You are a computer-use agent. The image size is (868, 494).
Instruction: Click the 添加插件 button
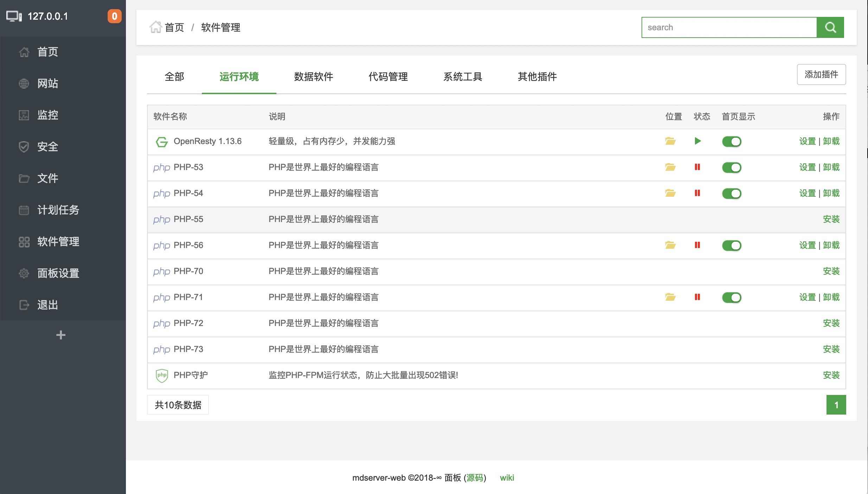point(821,74)
